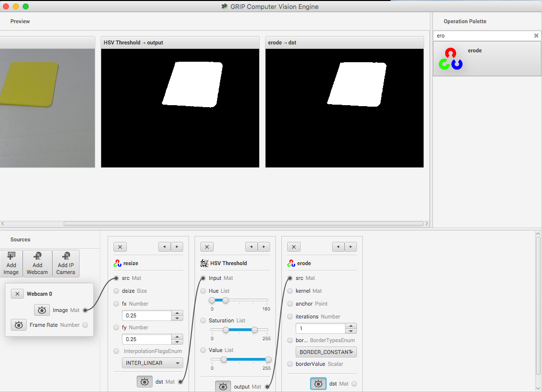Switch to the Preview pane header
The image size is (542, 392).
pyautogui.click(x=20, y=21)
